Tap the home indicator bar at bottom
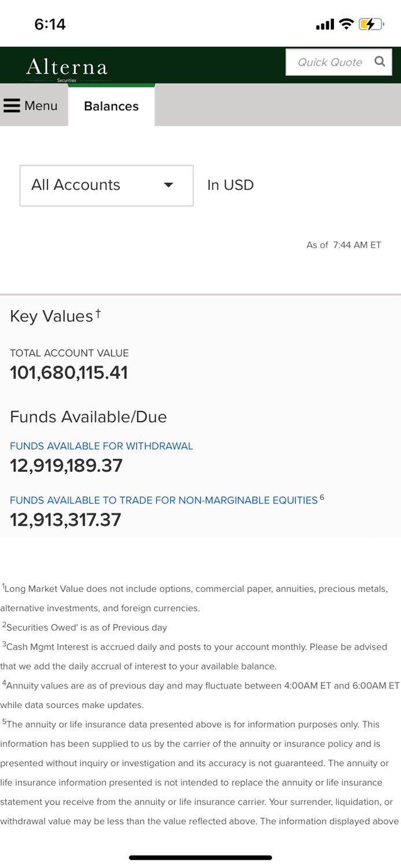The width and height of the screenshot is (401, 868). tap(200, 858)
